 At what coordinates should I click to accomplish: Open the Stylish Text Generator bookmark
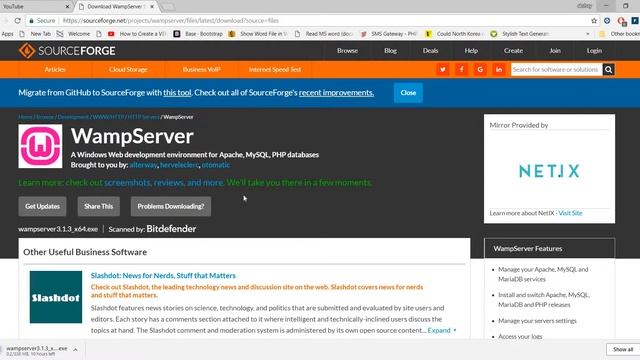[x=520, y=34]
